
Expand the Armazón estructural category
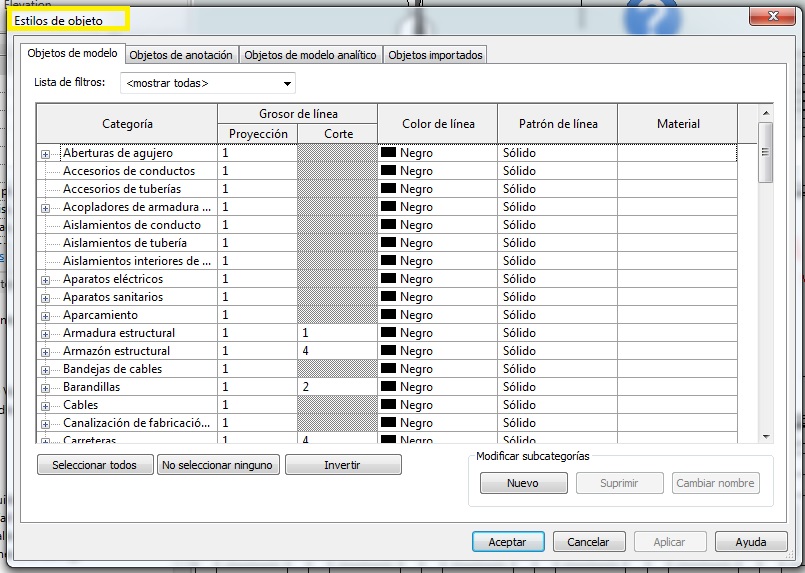[x=45, y=352]
